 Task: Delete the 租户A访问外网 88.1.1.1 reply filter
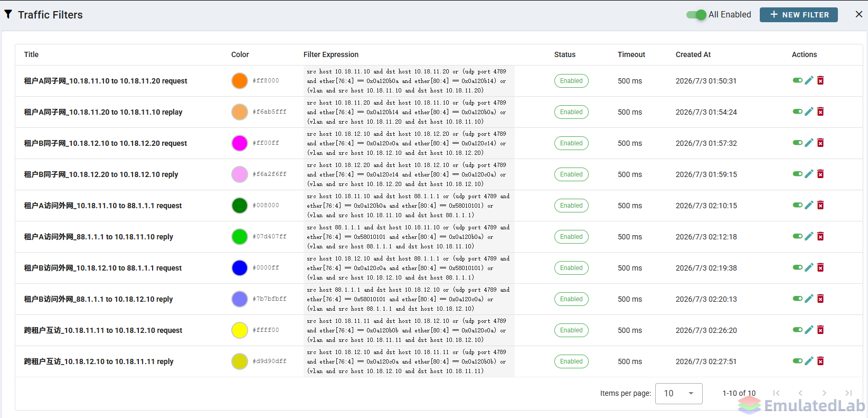click(x=820, y=236)
